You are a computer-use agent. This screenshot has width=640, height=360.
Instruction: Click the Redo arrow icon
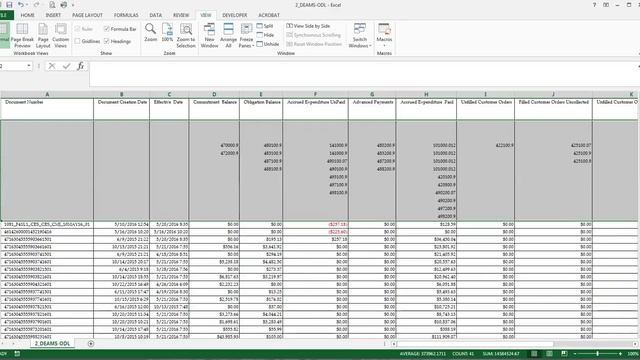pos(36,5)
